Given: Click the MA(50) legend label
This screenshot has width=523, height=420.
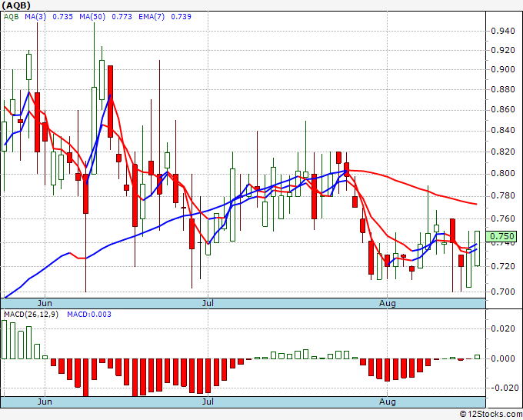Looking at the screenshot, I should [92, 17].
